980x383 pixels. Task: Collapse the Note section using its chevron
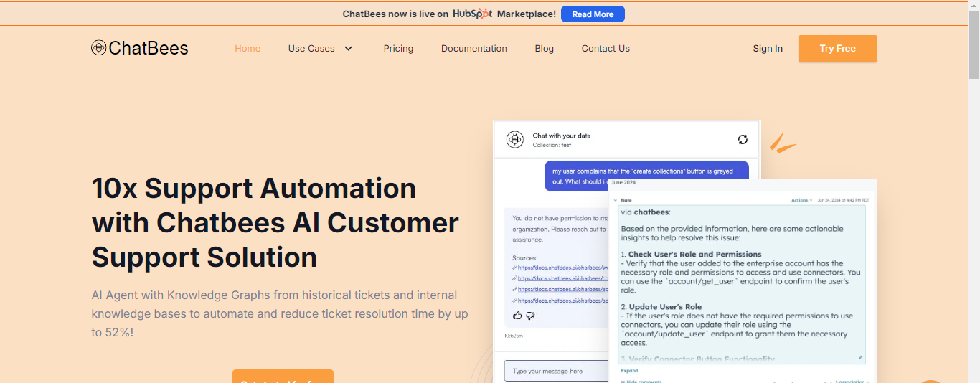pos(615,200)
